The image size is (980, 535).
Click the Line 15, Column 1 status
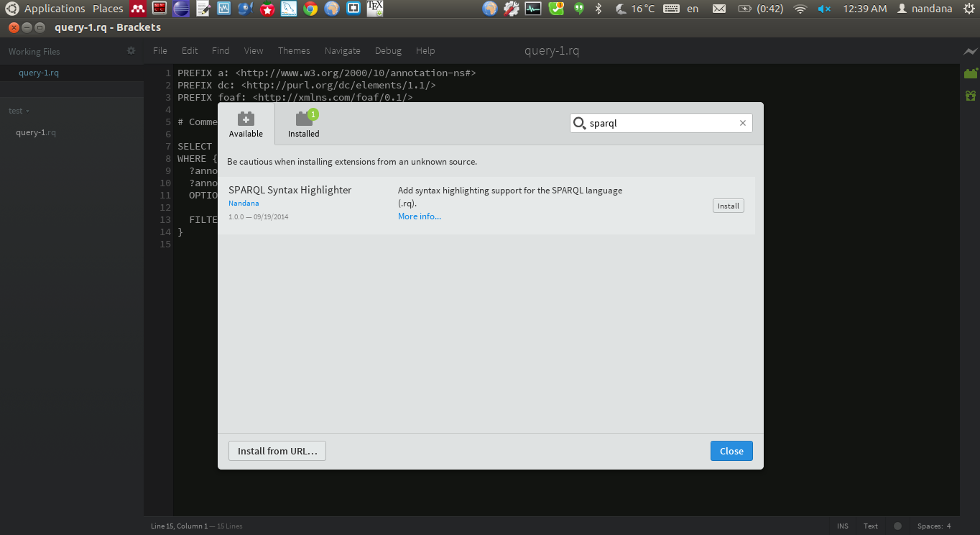(x=179, y=526)
